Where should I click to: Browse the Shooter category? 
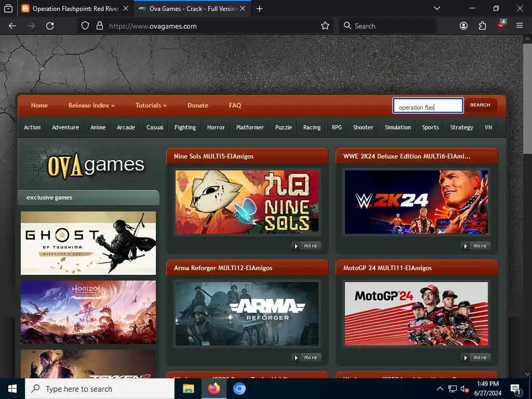coord(363,128)
